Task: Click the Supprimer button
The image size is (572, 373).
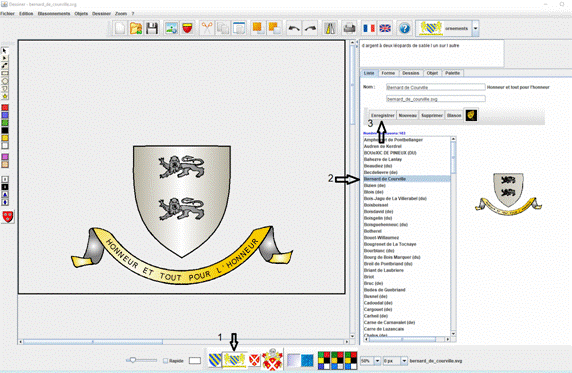Action: tap(432, 115)
